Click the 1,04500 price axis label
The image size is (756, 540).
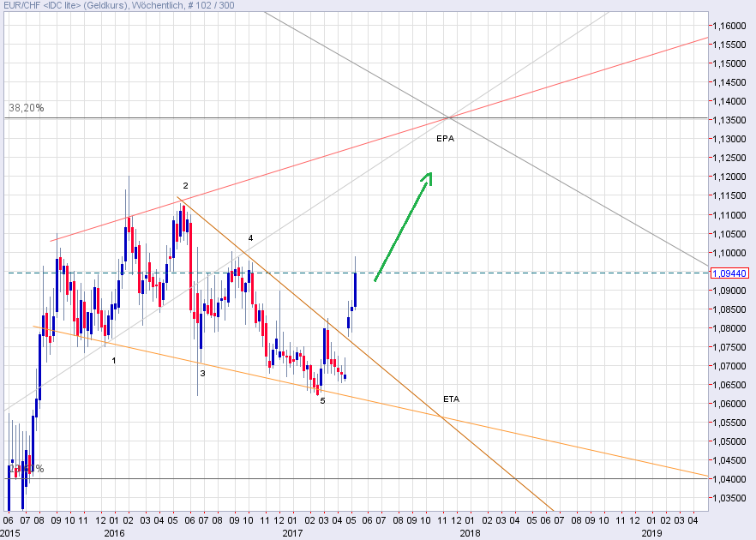pyautogui.click(x=729, y=460)
